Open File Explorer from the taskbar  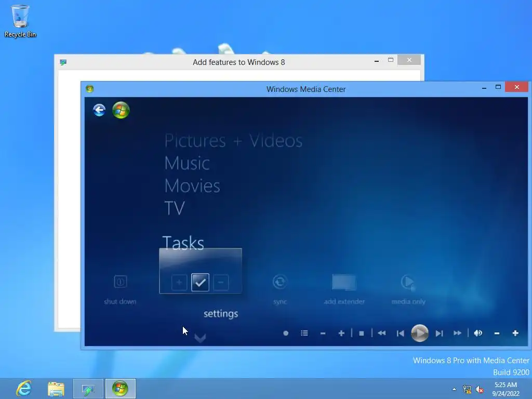tap(56, 389)
